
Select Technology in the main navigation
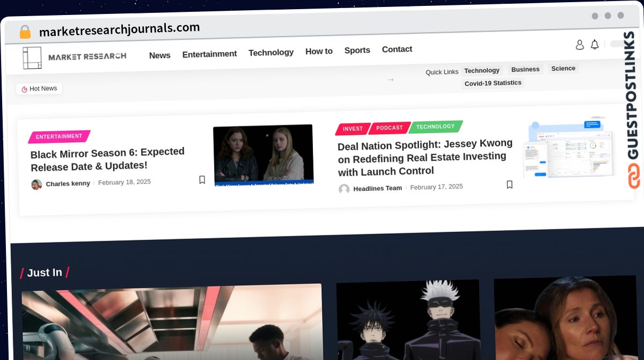[x=271, y=52]
